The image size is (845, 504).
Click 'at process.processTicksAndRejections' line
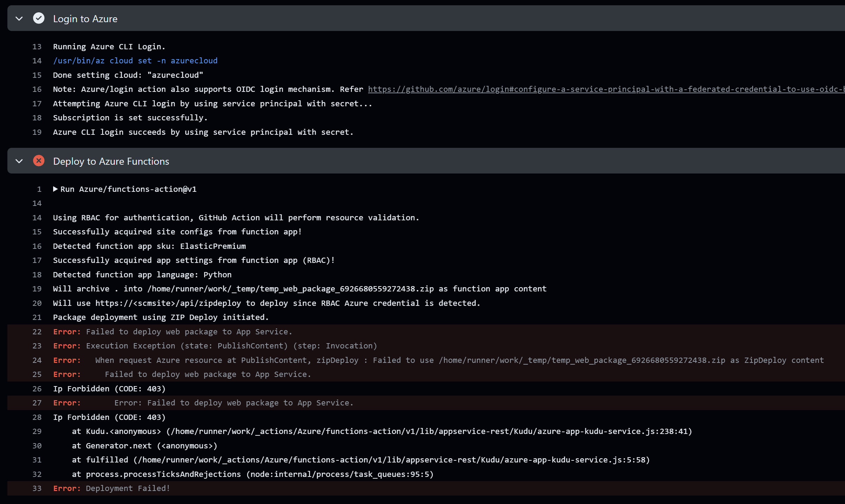point(253,474)
